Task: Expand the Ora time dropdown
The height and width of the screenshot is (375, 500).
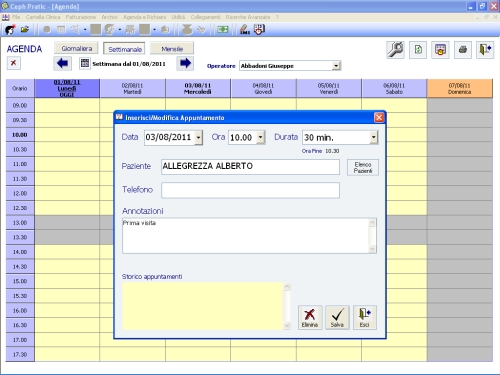Action: coord(261,137)
